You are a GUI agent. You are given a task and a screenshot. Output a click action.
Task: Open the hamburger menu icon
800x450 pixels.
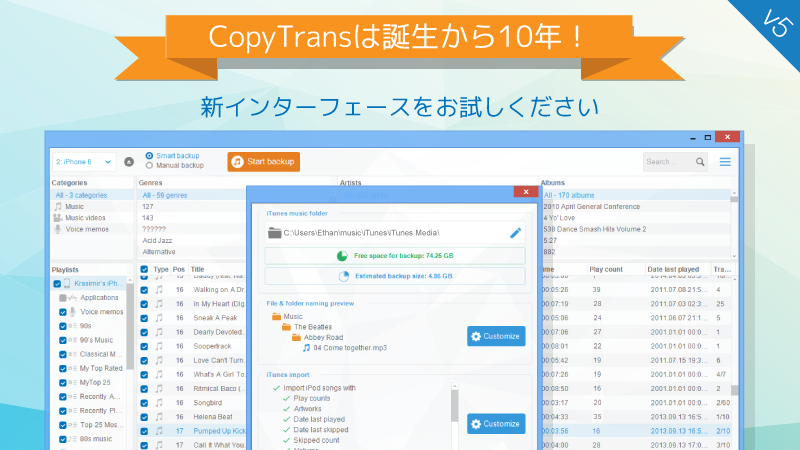726,161
